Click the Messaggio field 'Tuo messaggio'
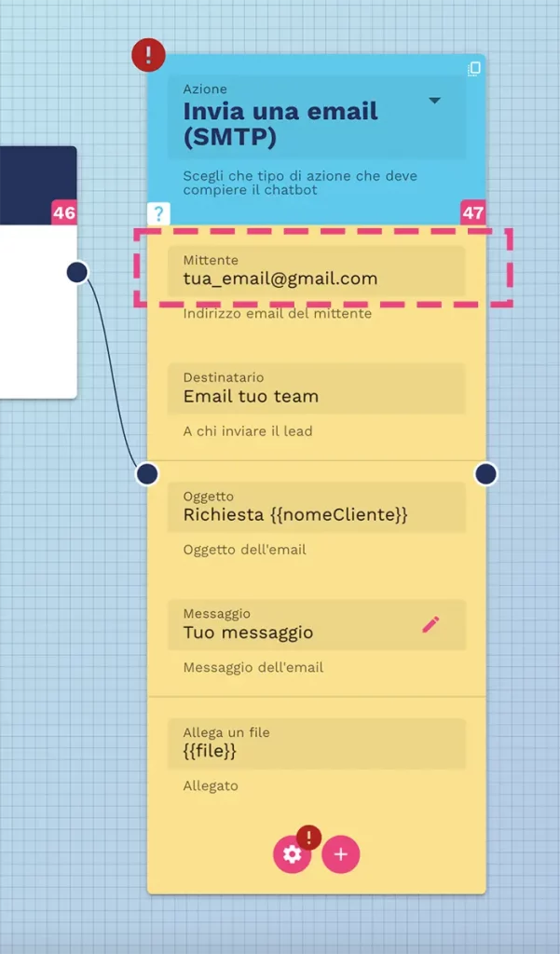Viewport: 560px width, 954px height. pyautogui.click(x=317, y=625)
